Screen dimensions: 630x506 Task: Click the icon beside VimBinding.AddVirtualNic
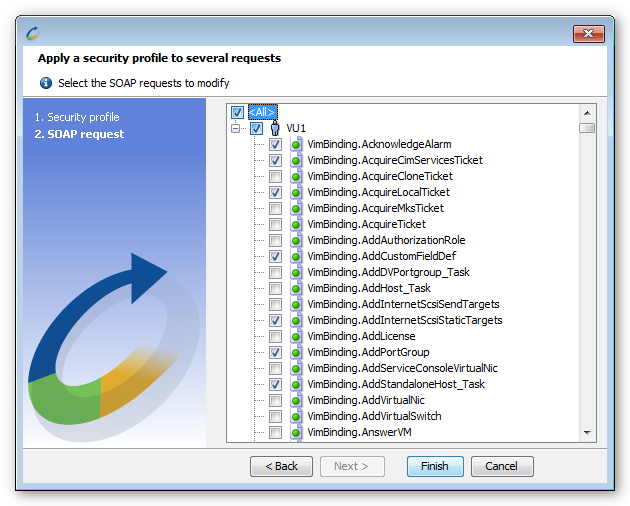pos(296,400)
